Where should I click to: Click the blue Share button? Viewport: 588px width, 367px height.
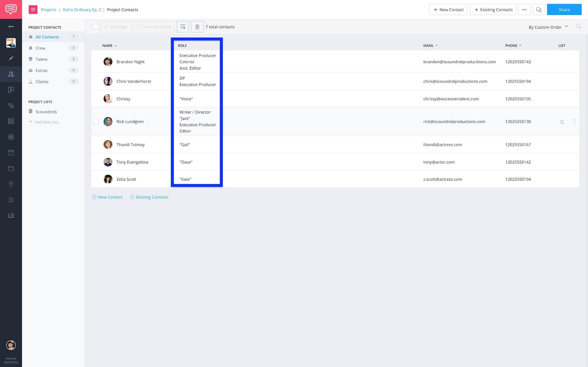pyautogui.click(x=564, y=10)
